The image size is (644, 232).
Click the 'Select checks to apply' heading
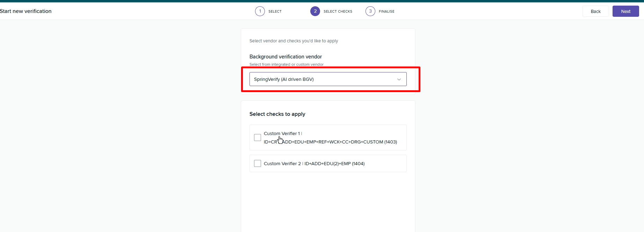click(x=277, y=114)
